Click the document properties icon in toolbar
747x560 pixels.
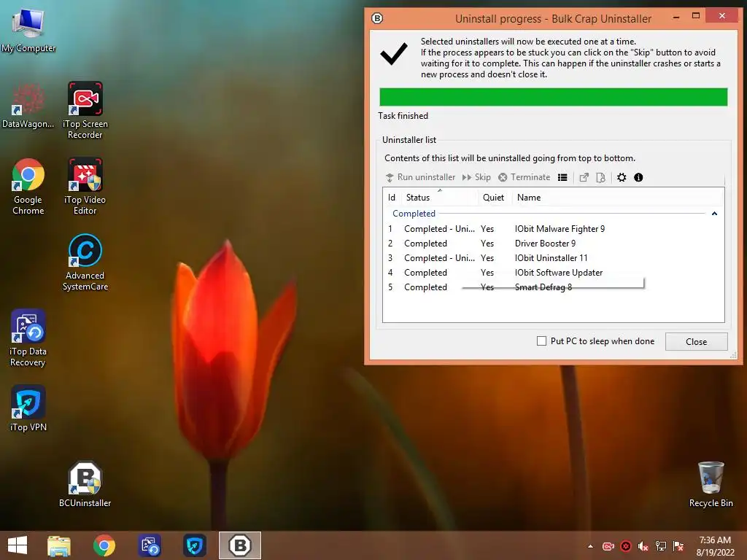(601, 177)
